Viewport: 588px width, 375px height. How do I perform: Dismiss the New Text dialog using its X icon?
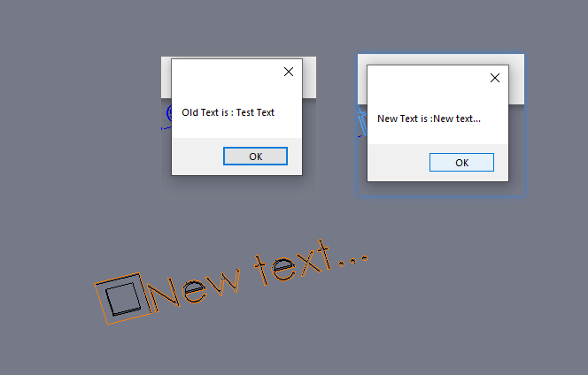495,78
